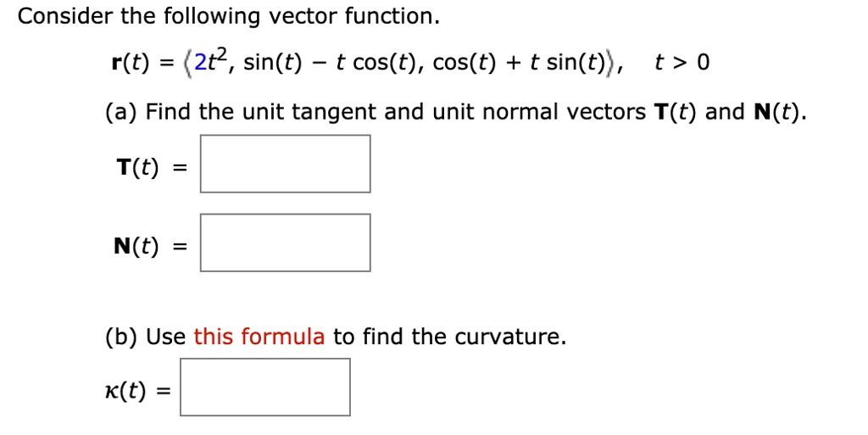Click the t > 0 condition text
868x435 pixels.
coord(682,63)
